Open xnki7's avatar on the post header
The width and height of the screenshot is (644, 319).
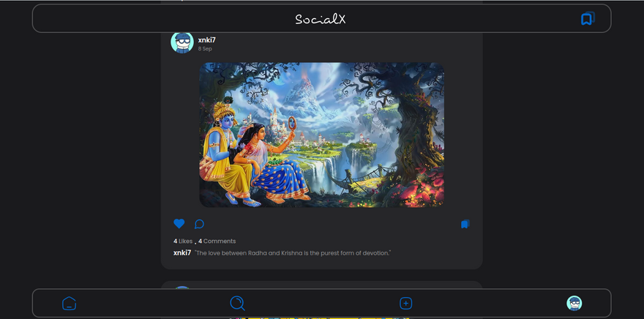coord(182,42)
